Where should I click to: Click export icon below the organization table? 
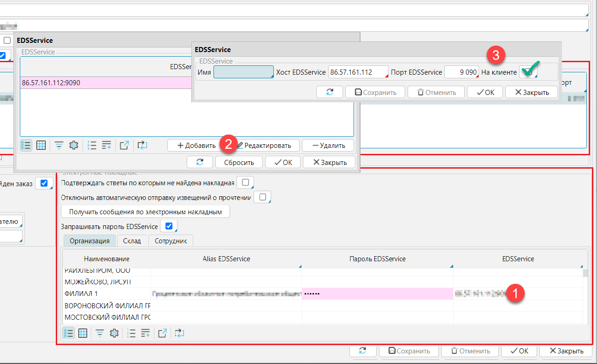[162, 333]
